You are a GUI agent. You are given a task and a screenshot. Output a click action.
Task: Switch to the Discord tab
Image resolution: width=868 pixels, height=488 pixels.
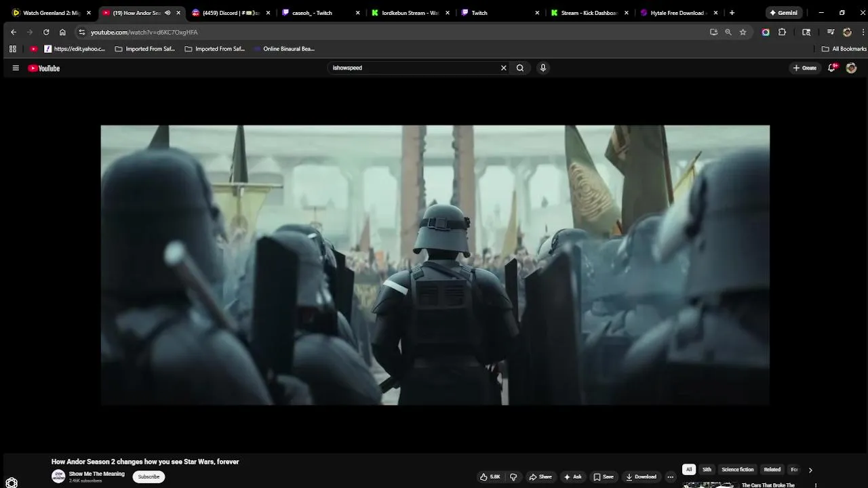tap(231, 13)
